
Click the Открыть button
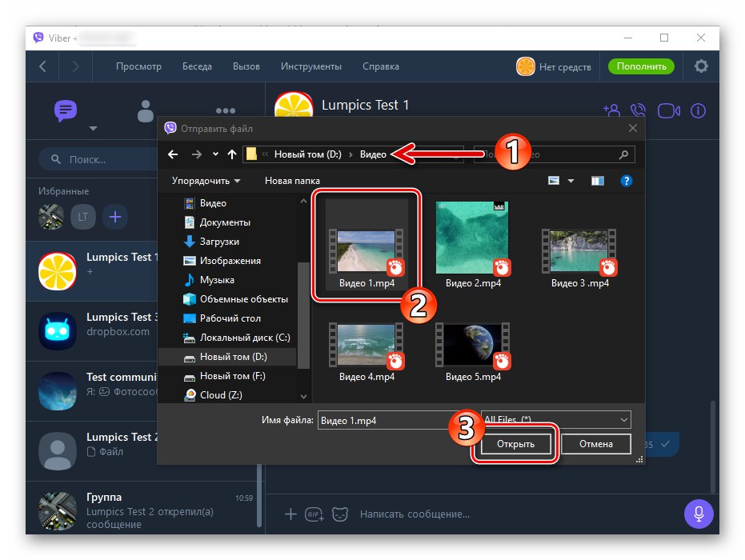[516, 444]
